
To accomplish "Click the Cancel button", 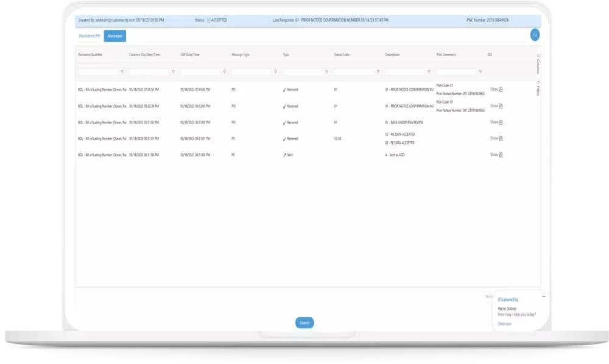I will pos(304,323).
